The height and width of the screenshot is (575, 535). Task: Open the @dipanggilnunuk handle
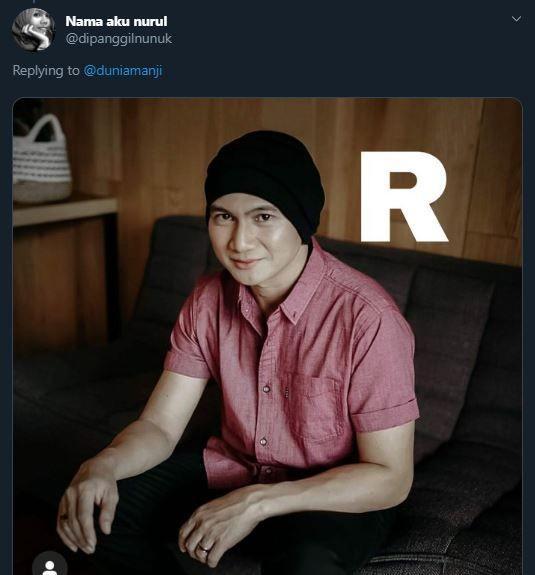pyautogui.click(x=118, y=39)
